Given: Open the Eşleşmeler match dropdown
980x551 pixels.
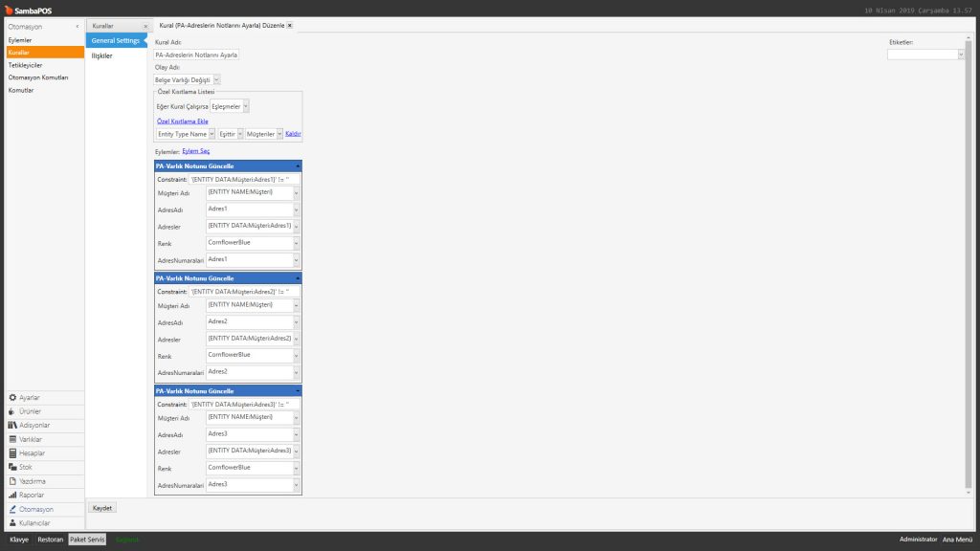Looking at the screenshot, I should 246,107.
